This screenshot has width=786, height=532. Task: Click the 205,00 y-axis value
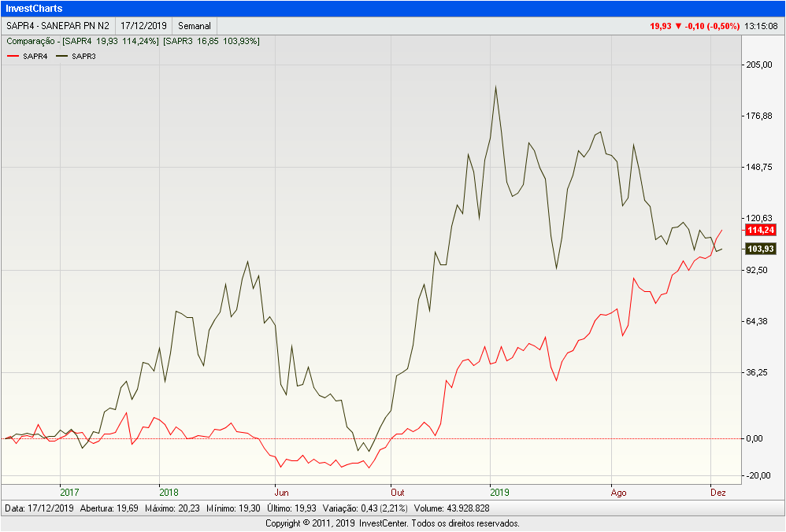click(x=759, y=65)
